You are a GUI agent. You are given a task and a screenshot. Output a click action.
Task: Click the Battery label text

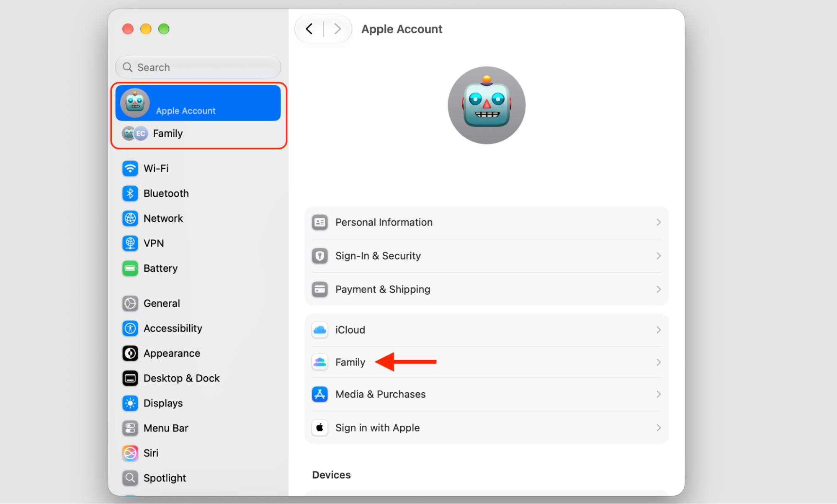pyautogui.click(x=161, y=268)
